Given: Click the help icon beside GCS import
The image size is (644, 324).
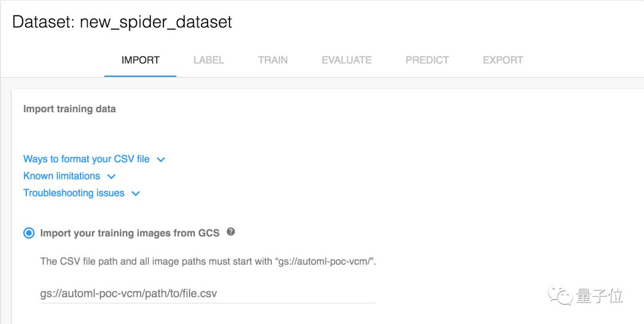Looking at the screenshot, I should (231, 232).
